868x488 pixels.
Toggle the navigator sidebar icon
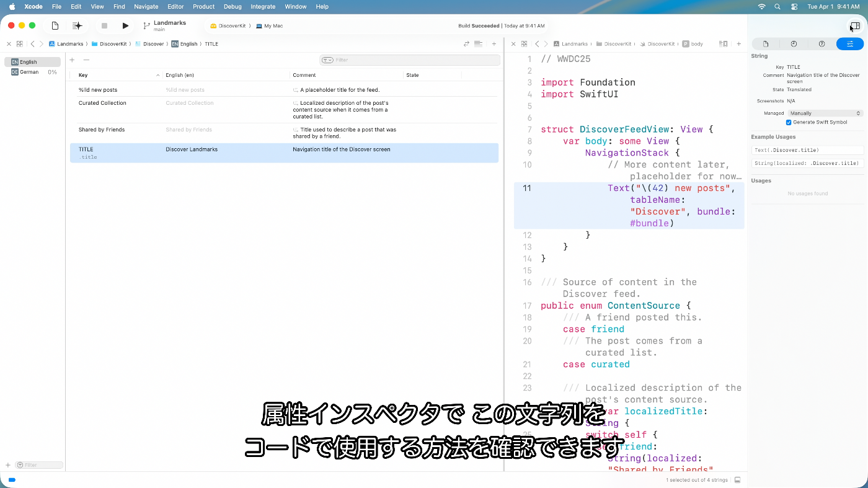click(x=55, y=25)
